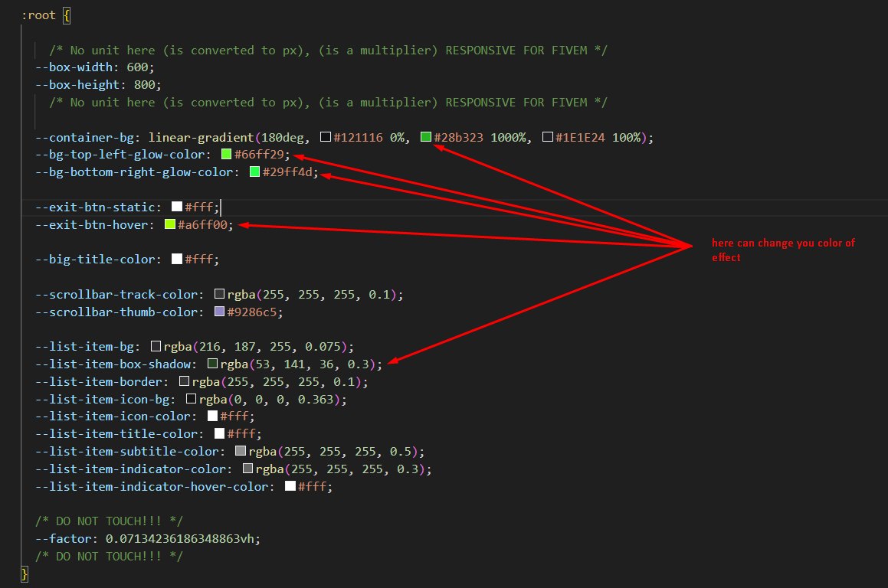888x588 pixels.
Task: Place cursor on the --box-width value 600
Action: (x=137, y=67)
